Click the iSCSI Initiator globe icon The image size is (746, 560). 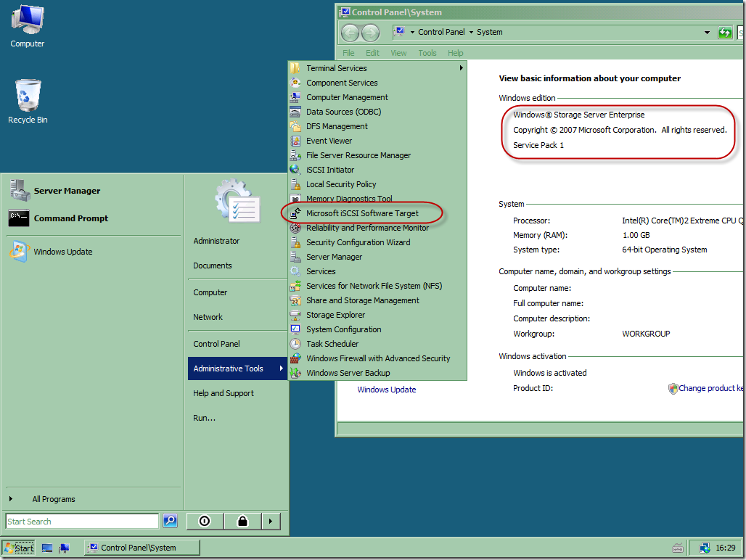(x=295, y=170)
